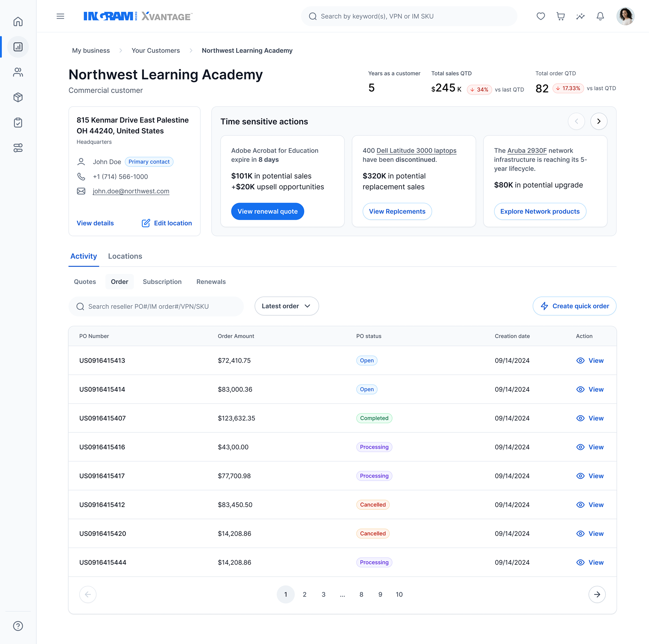Open the sidebar toggles settings icon
Image resolution: width=649 pixels, height=644 pixels.
point(18,148)
